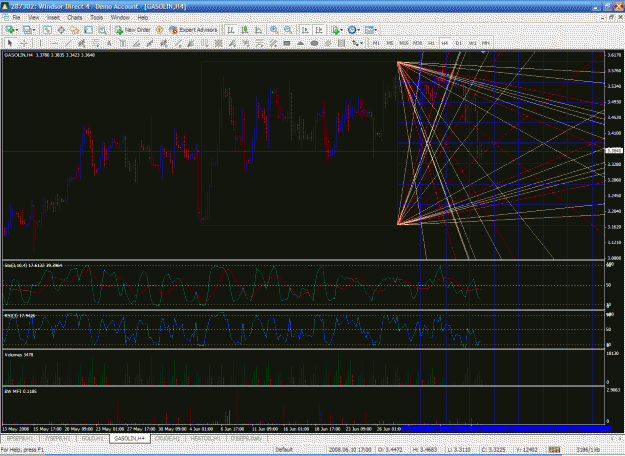Open the Charts menu
This screenshot has width=625, height=456.
click(75, 18)
